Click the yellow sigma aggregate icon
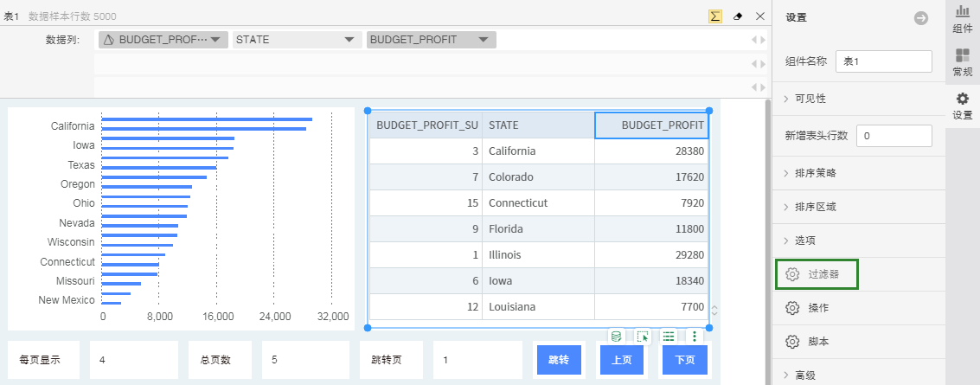The height and width of the screenshot is (385, 980). tap(715, 16)
